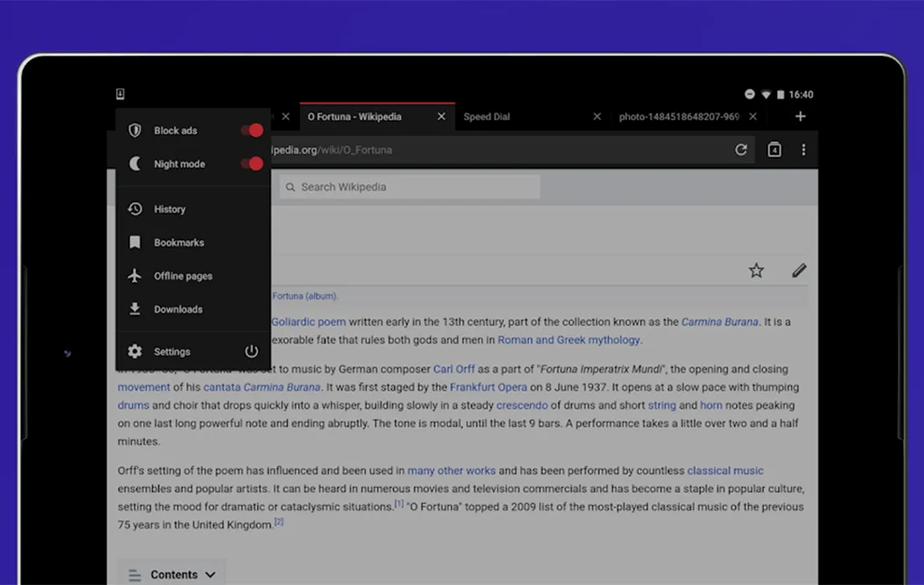Viewport: 924px width, 585px height.
Task: Click the Wi-Fi status icon
Action: coord(766,94)
